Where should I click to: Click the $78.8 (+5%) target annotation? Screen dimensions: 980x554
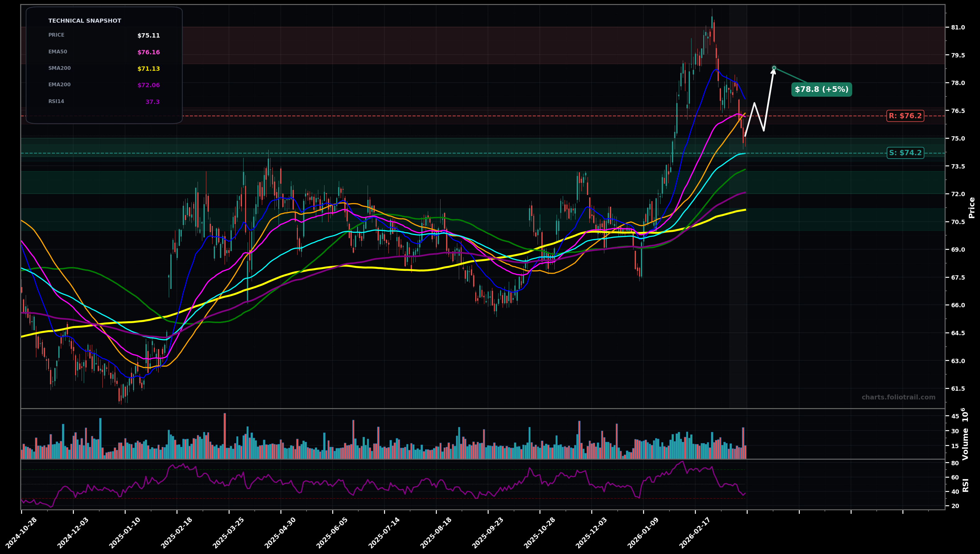(x=821, y=90)
